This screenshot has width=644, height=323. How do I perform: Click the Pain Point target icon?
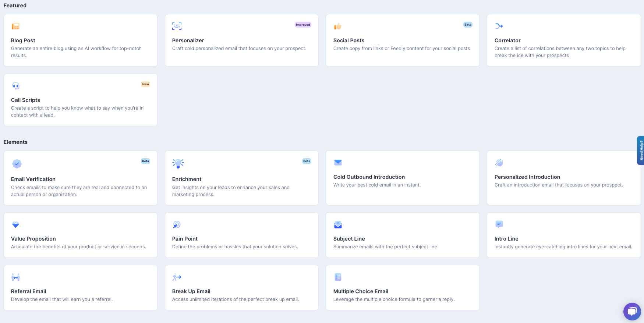coord(177,224)
